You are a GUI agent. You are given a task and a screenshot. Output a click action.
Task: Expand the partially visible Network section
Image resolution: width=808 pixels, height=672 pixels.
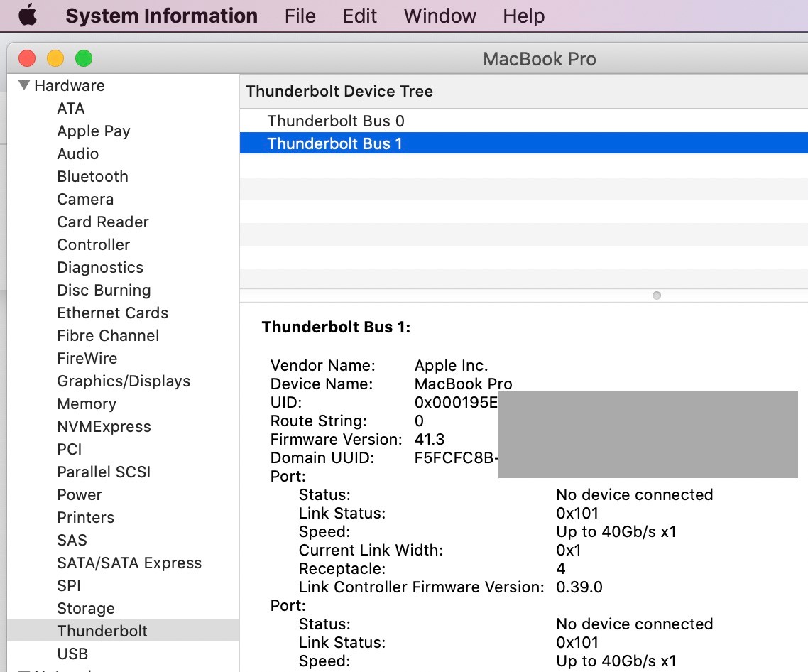tap(24, 668)
